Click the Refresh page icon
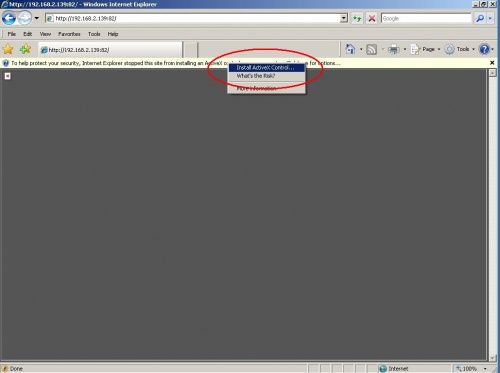This screenshot has height=373, width=500. [x=357, y=18]
